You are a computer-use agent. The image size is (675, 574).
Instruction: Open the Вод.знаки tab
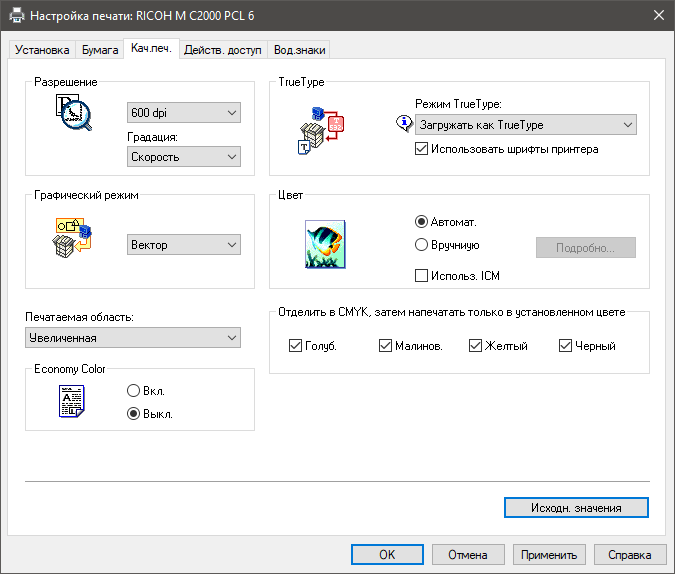[299, 50]
